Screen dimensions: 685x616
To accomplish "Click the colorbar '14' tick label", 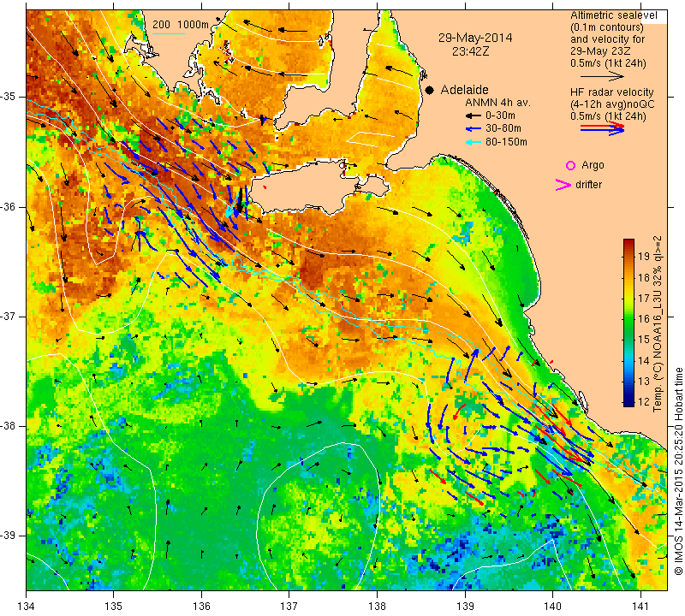I will point(644,360).
